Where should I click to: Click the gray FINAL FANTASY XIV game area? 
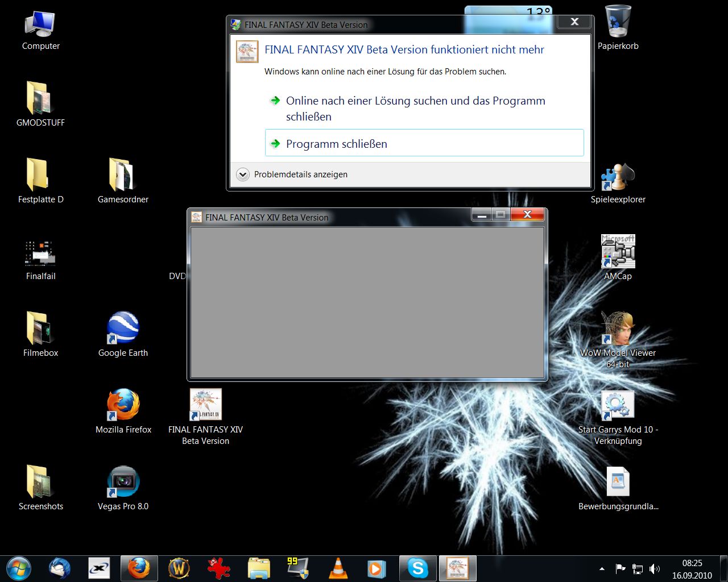(367, 302)
